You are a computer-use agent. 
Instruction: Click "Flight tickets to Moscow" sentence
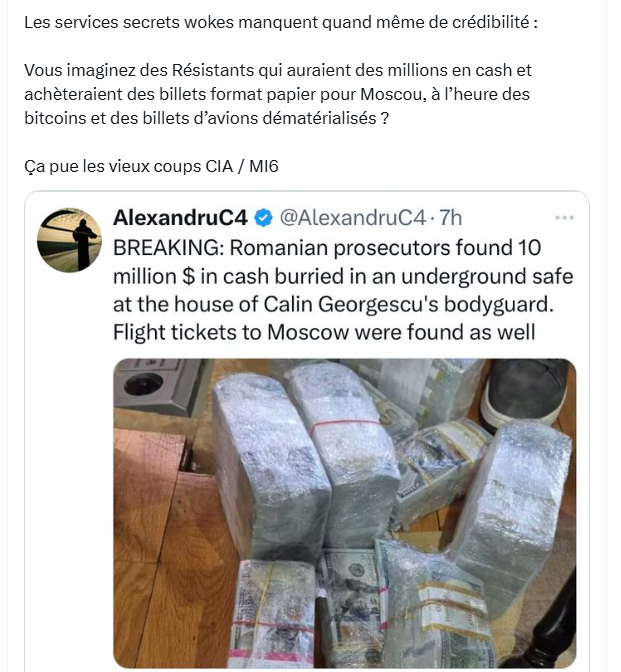325,330
